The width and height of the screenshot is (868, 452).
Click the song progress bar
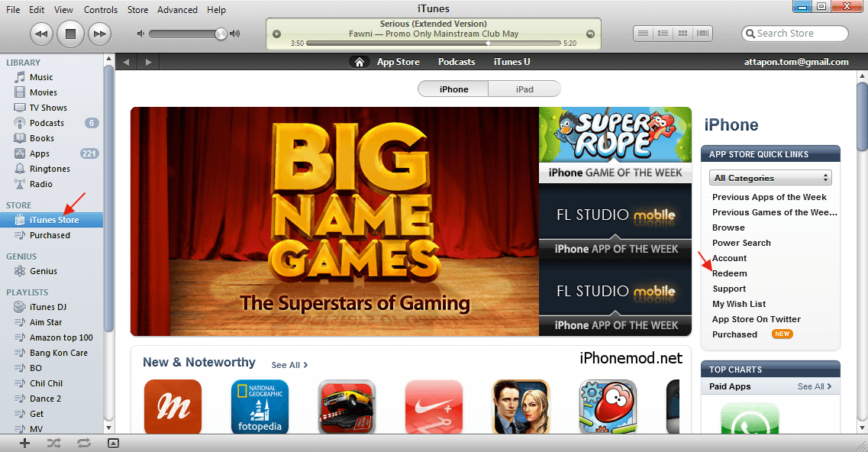434,43
